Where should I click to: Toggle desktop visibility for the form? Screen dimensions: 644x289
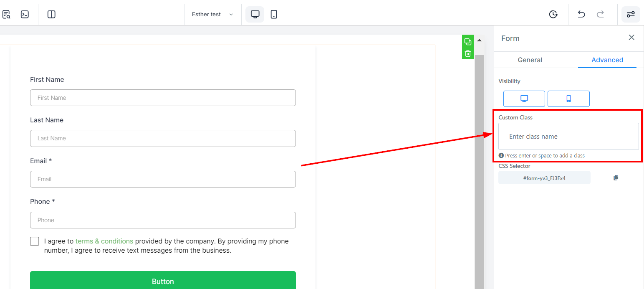point(524,99)
